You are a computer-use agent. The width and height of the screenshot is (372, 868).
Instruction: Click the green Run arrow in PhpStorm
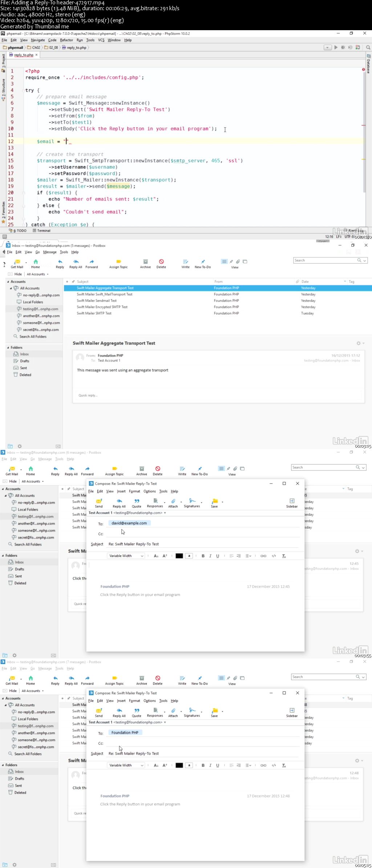(x=336, y=47)
